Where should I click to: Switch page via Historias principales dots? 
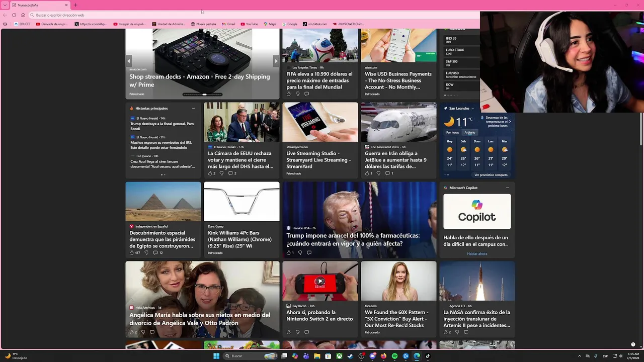(x=163, y=175)
